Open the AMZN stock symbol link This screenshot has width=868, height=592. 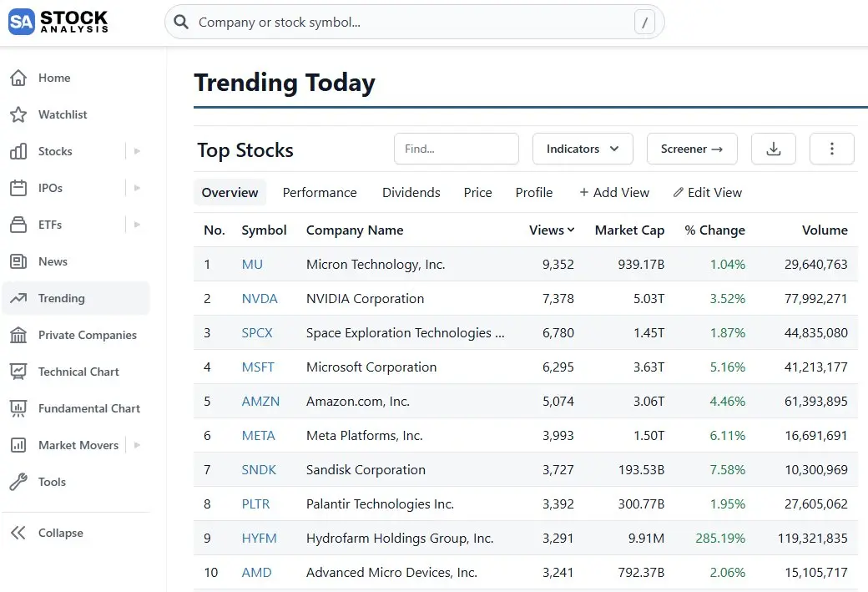pos(260,402)
